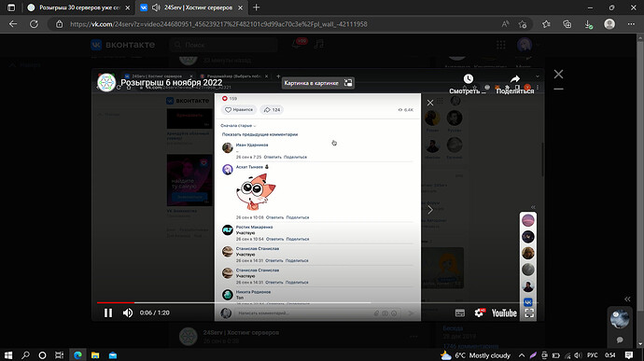Open Microsoft Edge from taskbar
644x361 pixels.
pos(77,354)
